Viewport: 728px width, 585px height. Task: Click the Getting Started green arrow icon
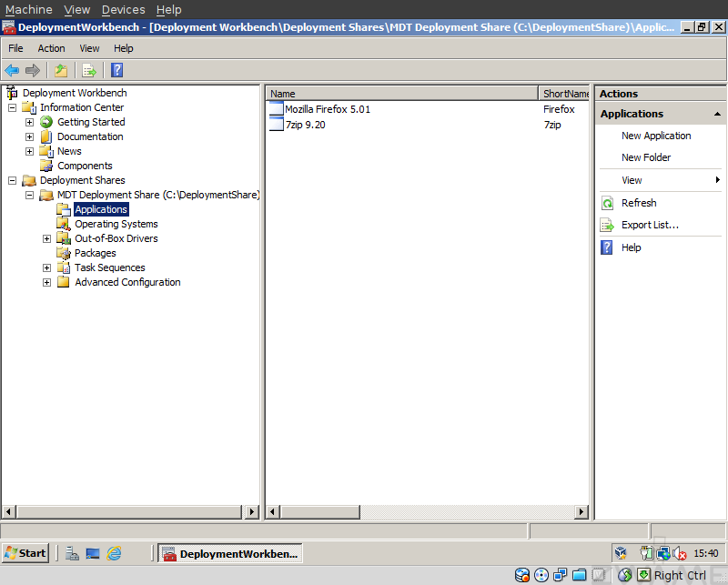46,122
